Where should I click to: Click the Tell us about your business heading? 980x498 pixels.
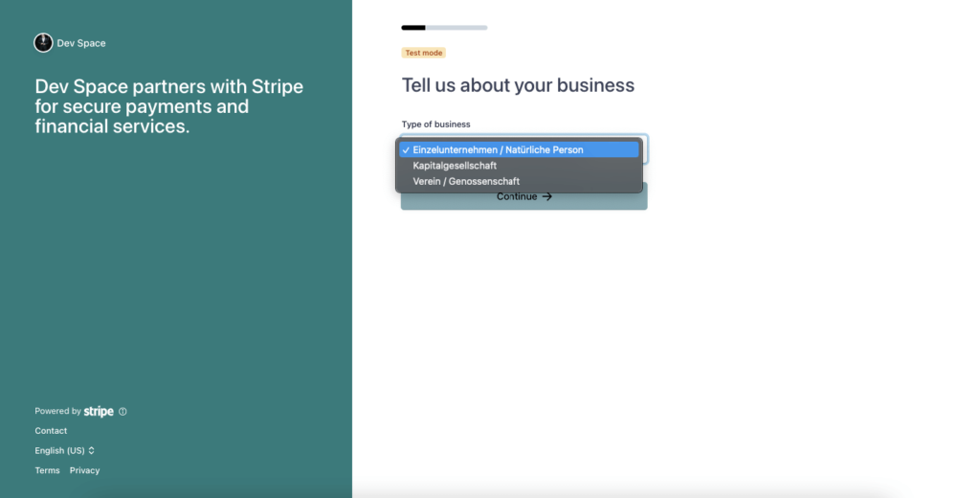pyautogui.click(x=518, y=85)
